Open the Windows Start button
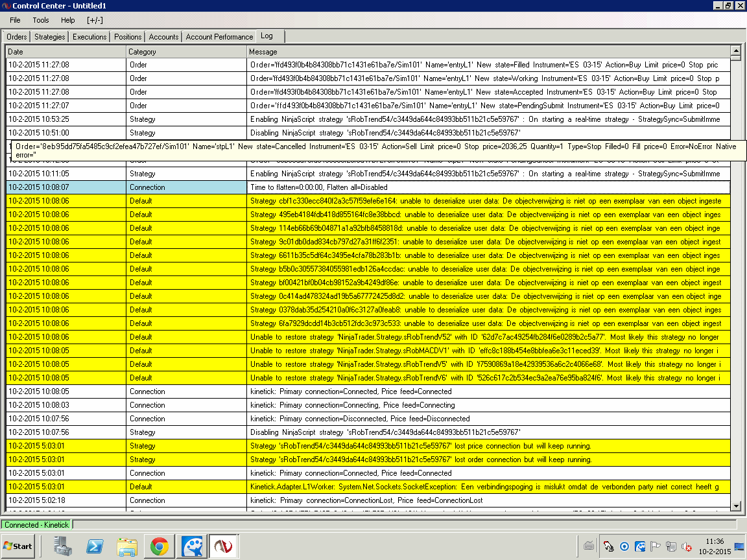Screen dimensions: 747x560 (18, 546)
